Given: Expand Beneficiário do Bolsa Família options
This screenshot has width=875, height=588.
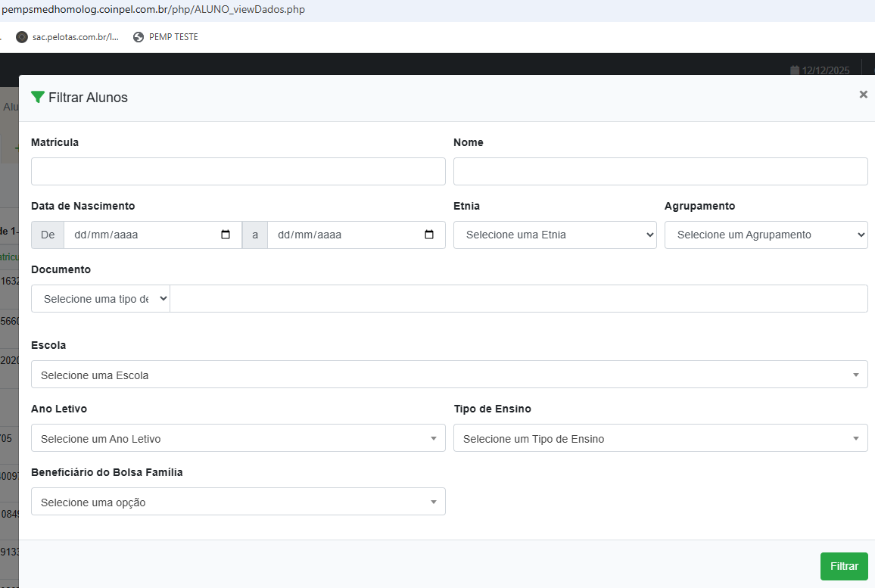Looking at the screenshot, I should [x=238, y=502].
